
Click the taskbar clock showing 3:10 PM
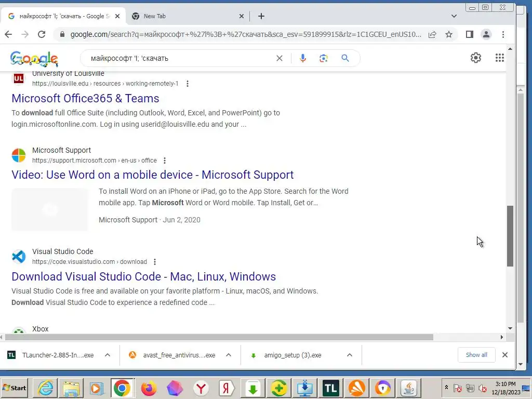506,388
